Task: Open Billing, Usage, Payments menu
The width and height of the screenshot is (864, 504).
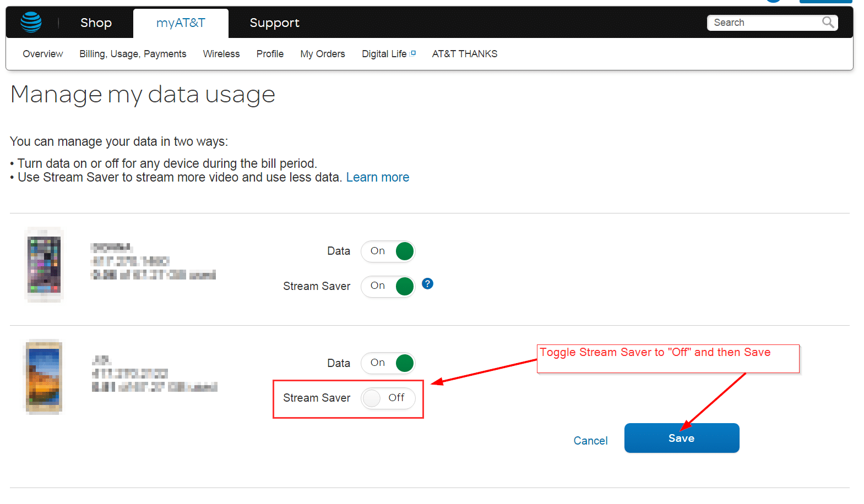Action: click(x=133, y=54)
